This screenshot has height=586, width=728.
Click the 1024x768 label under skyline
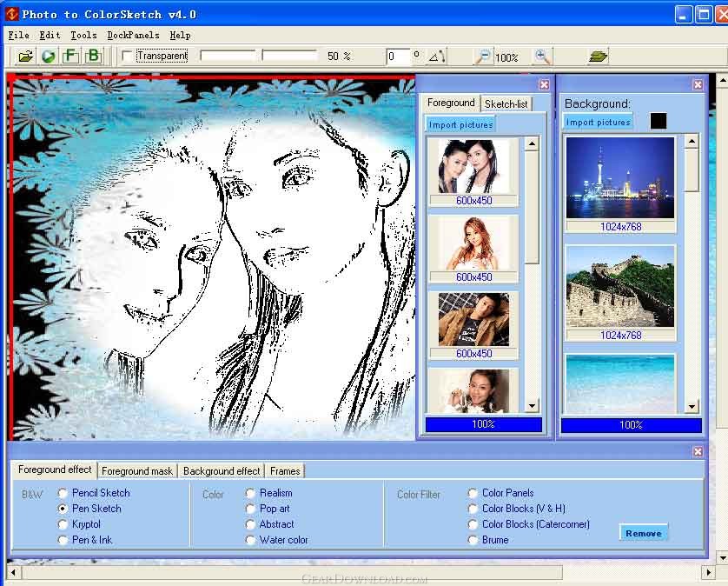coord(621,227)
